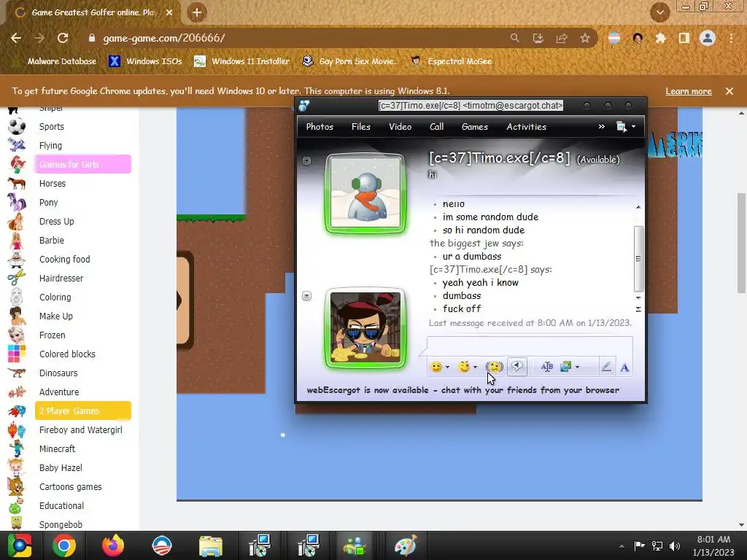Open Files menu in chat
The image size is (747, 560).
(x=360, y=127)
